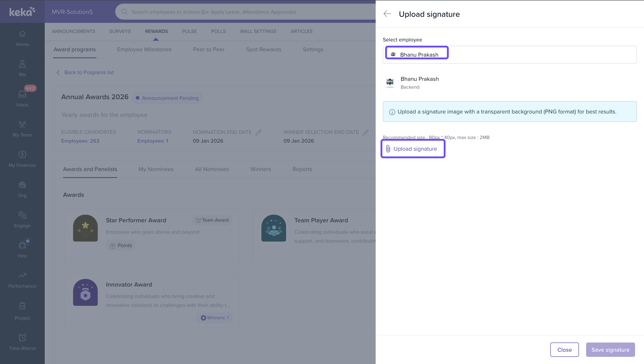Image resolution: width=644 pixels, height=364 pixels.
Task: Switch to the Winners tab
Action: click(x=261, y=169)
